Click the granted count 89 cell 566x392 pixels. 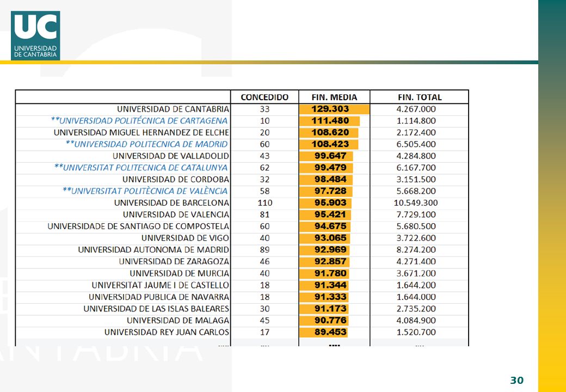(x=264, y=250)
